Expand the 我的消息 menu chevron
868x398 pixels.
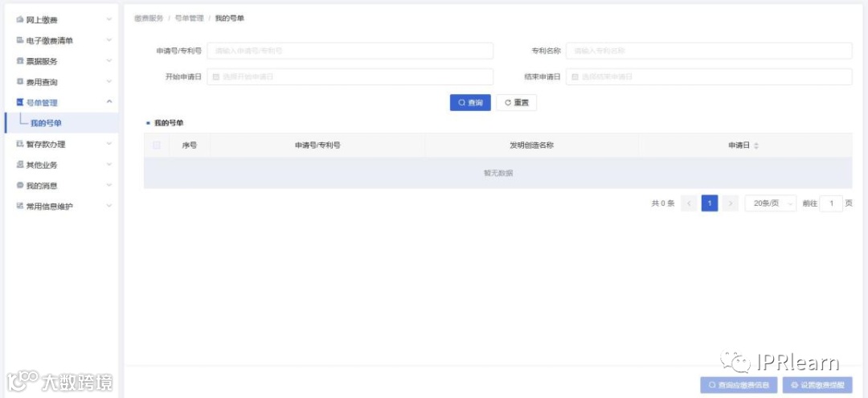point(109,186)
